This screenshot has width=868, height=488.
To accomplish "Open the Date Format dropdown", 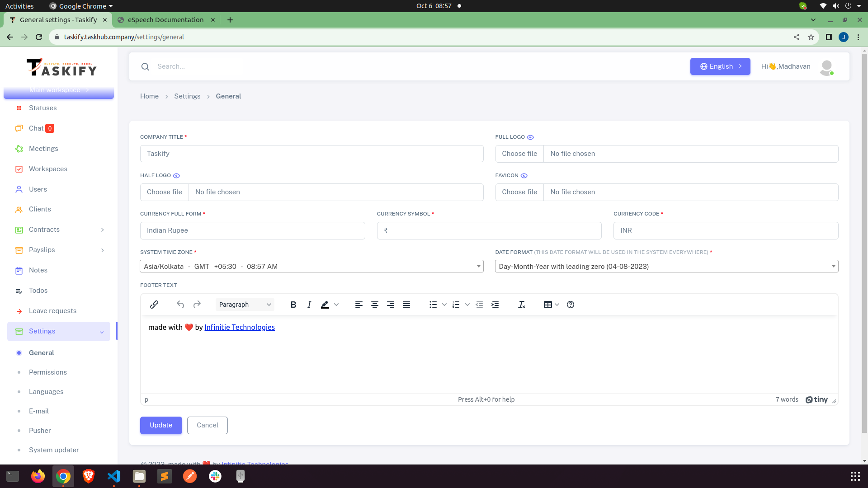I will click(x=666, y=267).
